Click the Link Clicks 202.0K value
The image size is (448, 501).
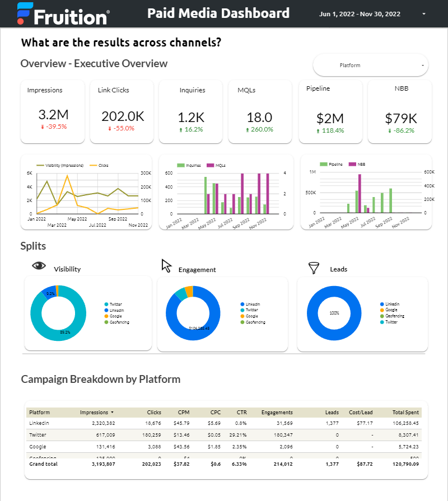[123, 116]
